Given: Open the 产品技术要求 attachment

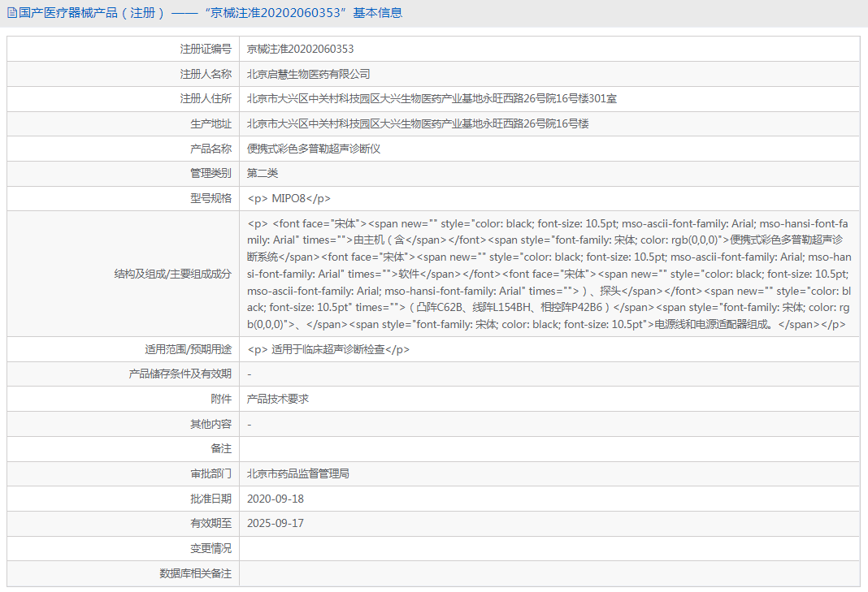Looking at the screenshot, I should 278,399.
